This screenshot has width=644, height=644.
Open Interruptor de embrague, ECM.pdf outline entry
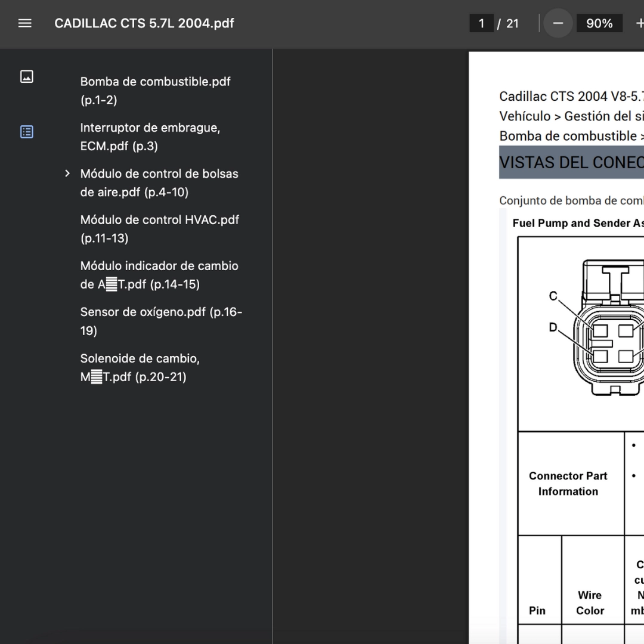point(150,137)
